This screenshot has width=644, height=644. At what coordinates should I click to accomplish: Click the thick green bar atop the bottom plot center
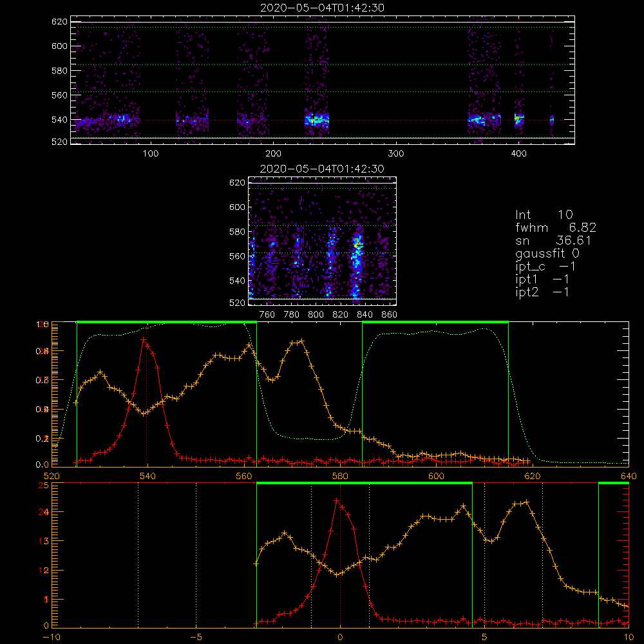(365, 483)
